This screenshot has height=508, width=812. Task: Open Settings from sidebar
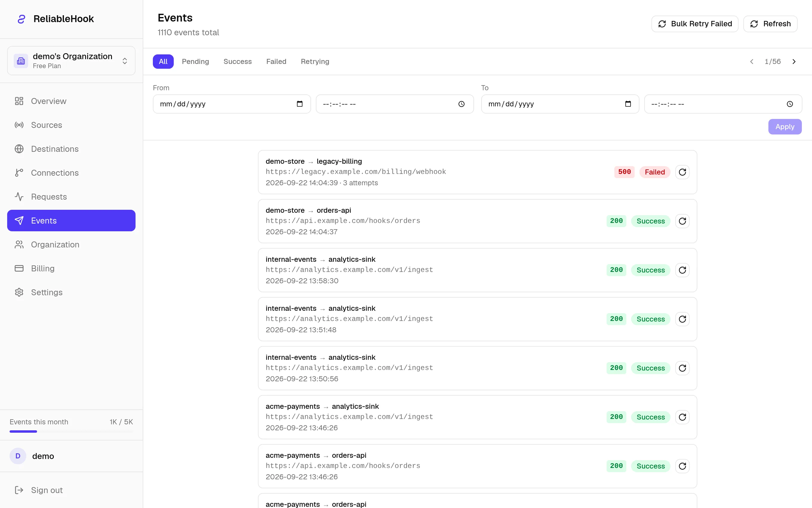click(x=71, y=292)
